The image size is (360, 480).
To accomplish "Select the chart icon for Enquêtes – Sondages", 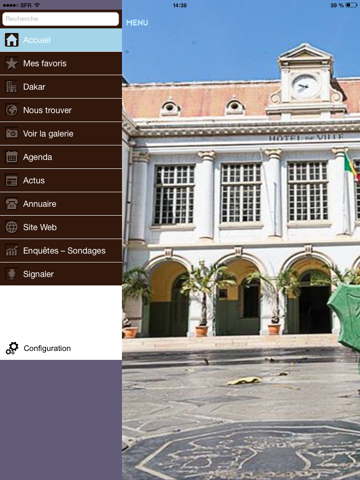I will [x=12, y=251].
